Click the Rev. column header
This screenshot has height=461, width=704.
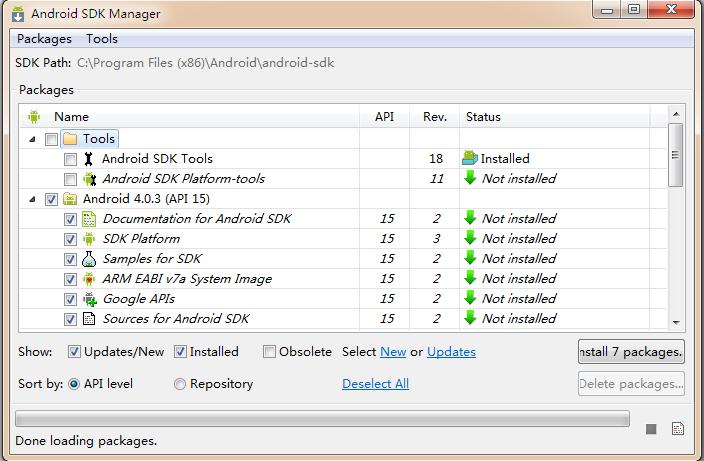click(435, 117)
